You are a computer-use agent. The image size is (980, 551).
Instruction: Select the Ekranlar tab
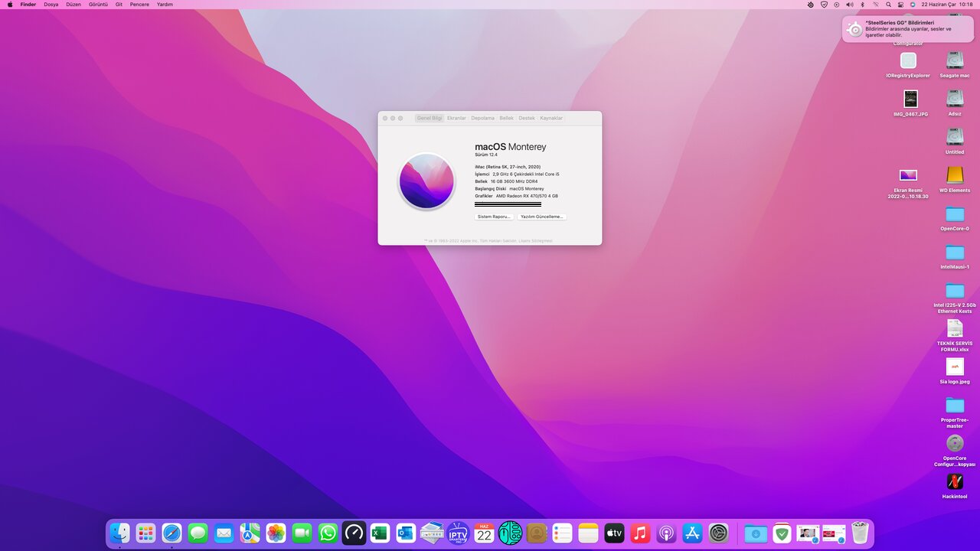coord(456,118)
